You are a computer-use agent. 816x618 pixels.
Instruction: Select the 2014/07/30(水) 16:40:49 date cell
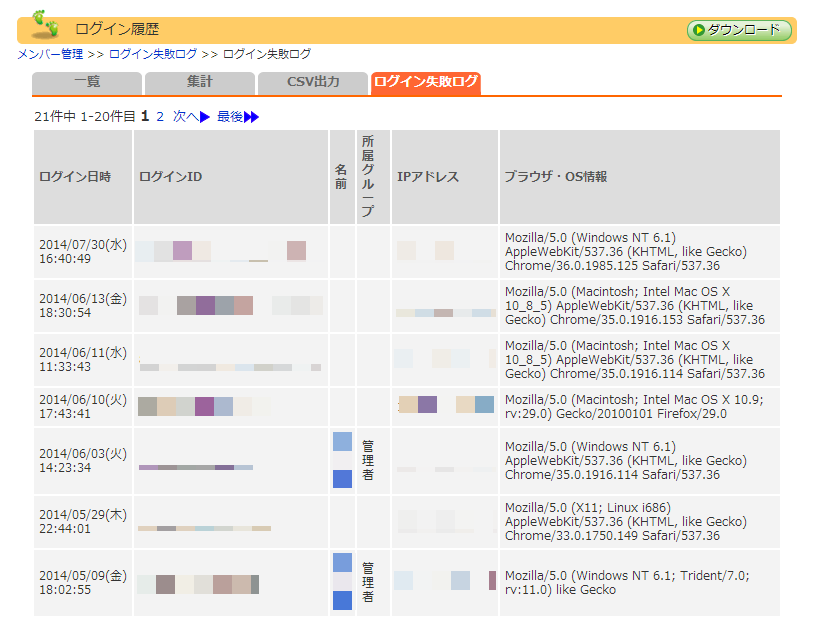click(x=83, y=252)
